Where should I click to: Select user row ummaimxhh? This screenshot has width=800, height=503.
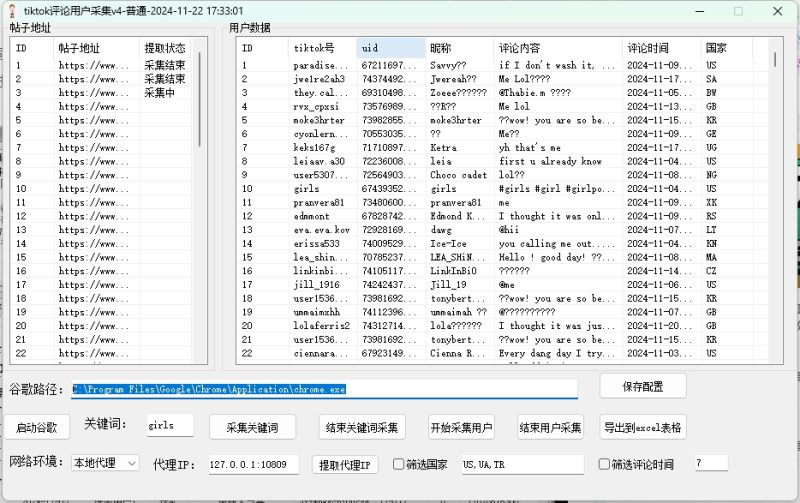pyautogui.click(x=316, y=312)
